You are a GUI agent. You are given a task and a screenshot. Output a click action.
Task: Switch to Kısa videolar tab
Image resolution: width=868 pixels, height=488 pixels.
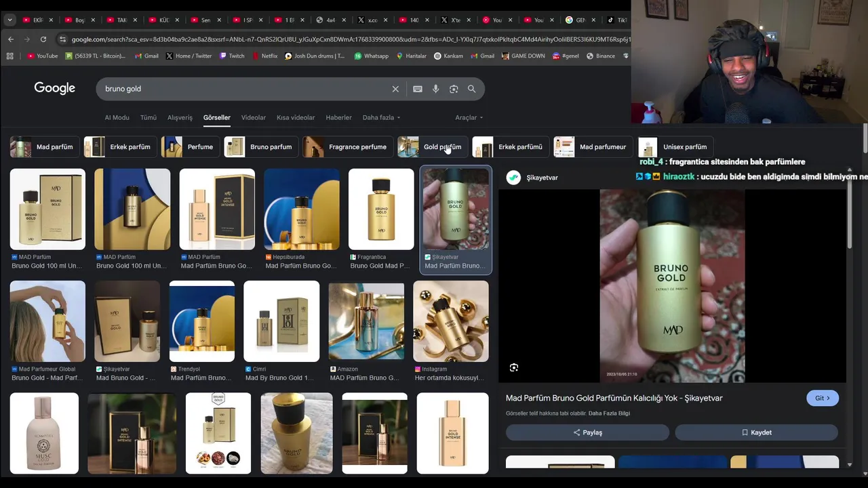296,117
